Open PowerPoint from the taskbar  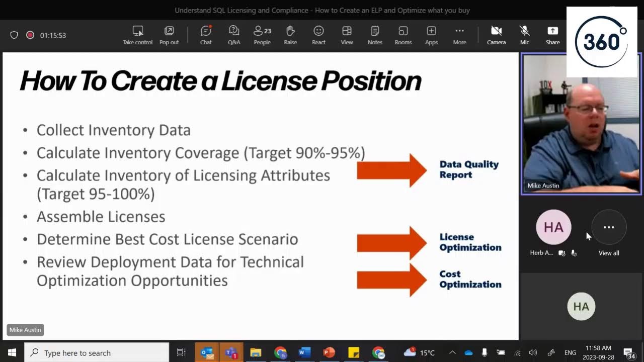tap(329, 352)
